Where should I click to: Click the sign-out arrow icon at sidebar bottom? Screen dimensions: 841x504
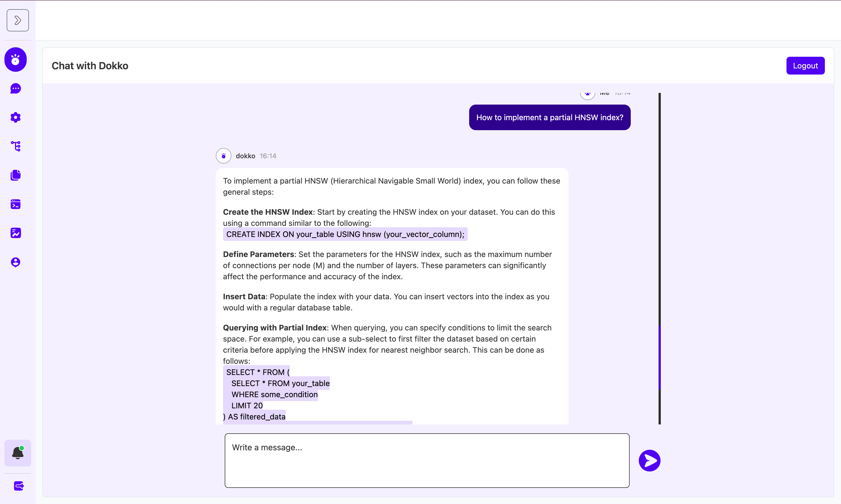(19, 486)
